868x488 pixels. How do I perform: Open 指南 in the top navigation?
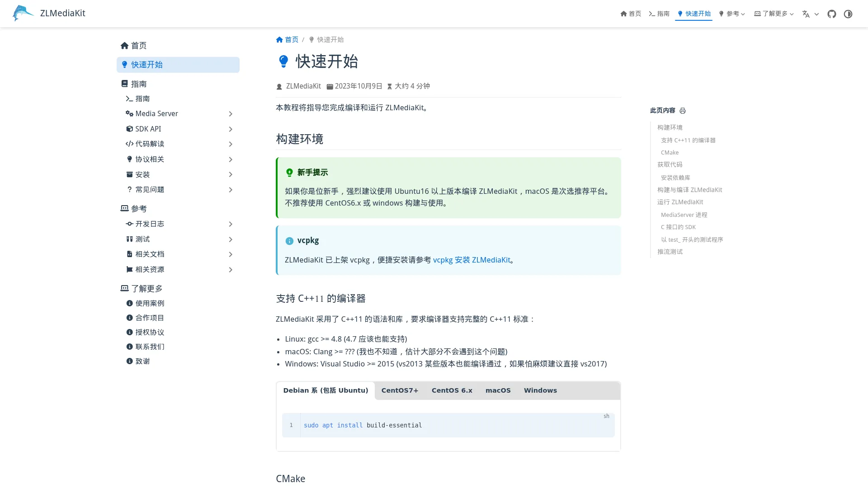tap(659, 14)
